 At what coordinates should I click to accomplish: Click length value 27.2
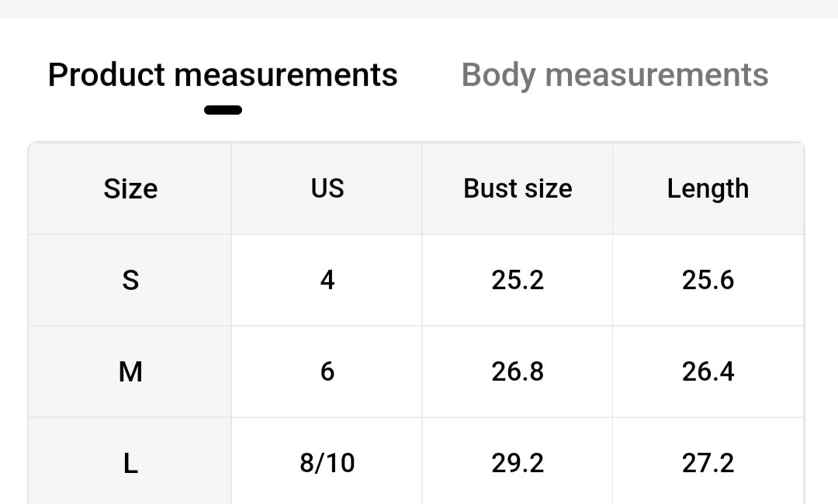[708, 462]
